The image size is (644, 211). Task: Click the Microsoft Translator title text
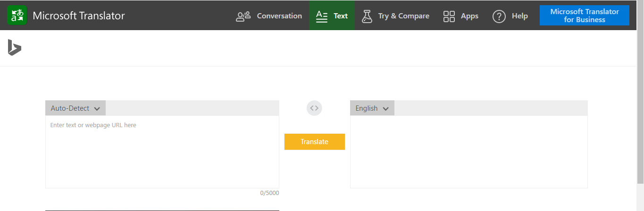coord(79,16)
